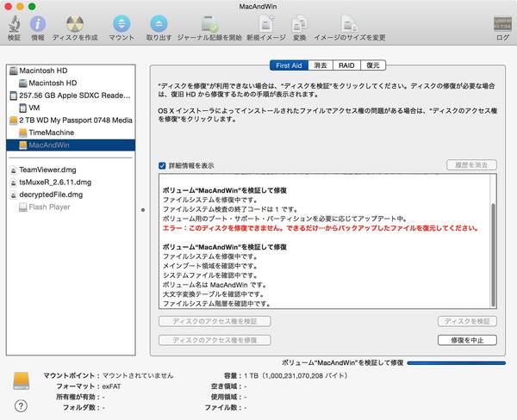Screen dimensions: 517x420
Task: Open the 情報 info toolbar icon
Action: coord(38,24)
